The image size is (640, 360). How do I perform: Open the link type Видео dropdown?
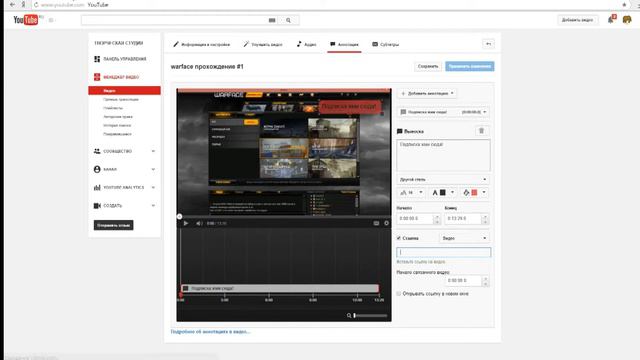click(464, 238)
